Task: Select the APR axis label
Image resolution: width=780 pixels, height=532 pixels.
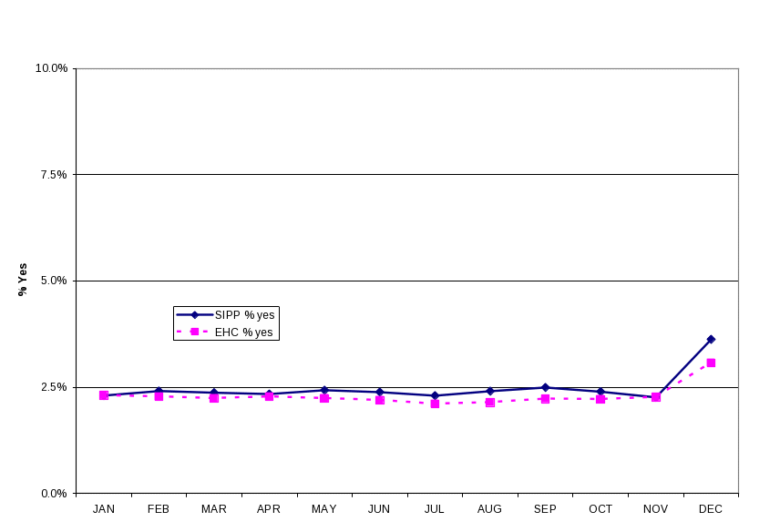Action: tap(269, 509)
